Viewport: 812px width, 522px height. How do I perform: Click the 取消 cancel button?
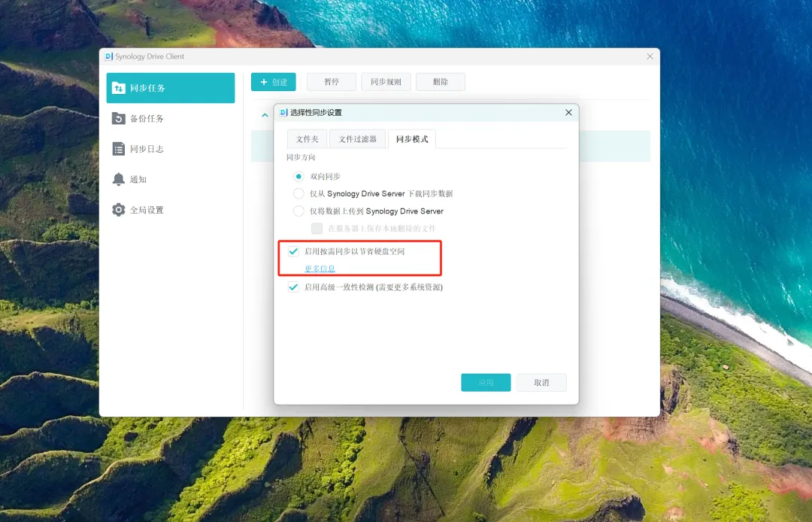point(541,383)
